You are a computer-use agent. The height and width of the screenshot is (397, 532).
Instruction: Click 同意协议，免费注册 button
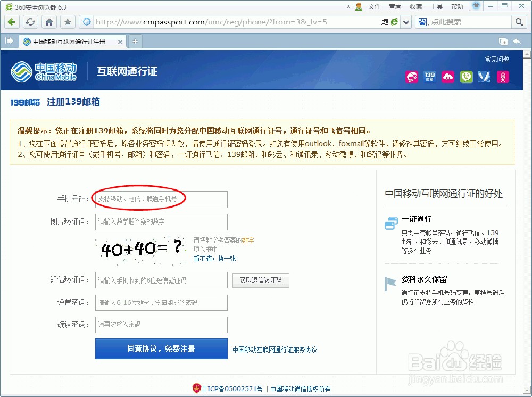click(161, 349)
